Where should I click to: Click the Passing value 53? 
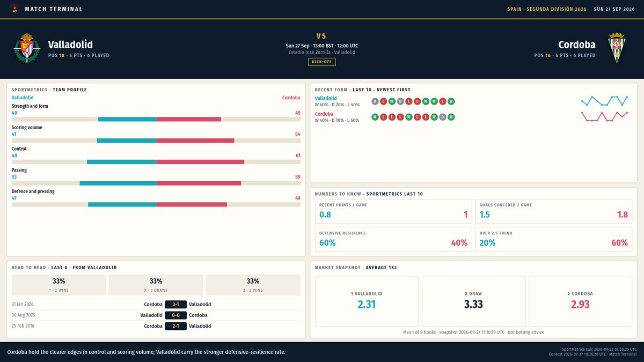(14, 177)
